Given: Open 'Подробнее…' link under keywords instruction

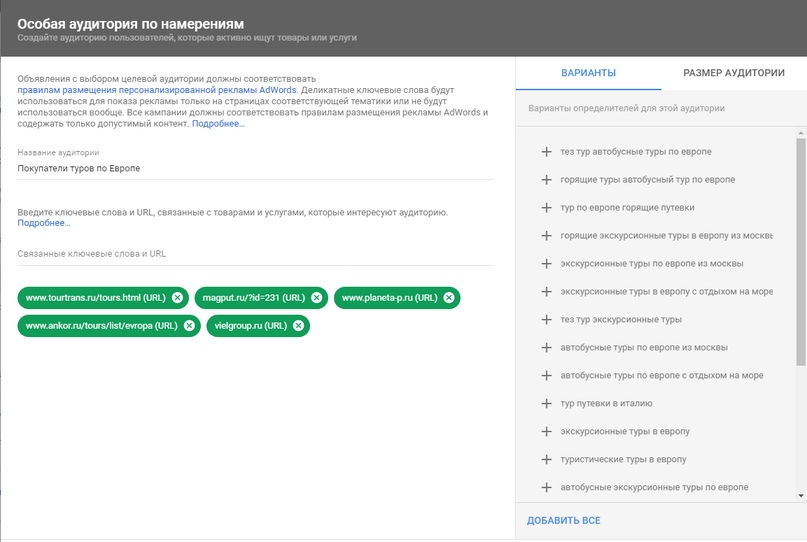Looking at the screenshot, I should click(x=44, y=223).
